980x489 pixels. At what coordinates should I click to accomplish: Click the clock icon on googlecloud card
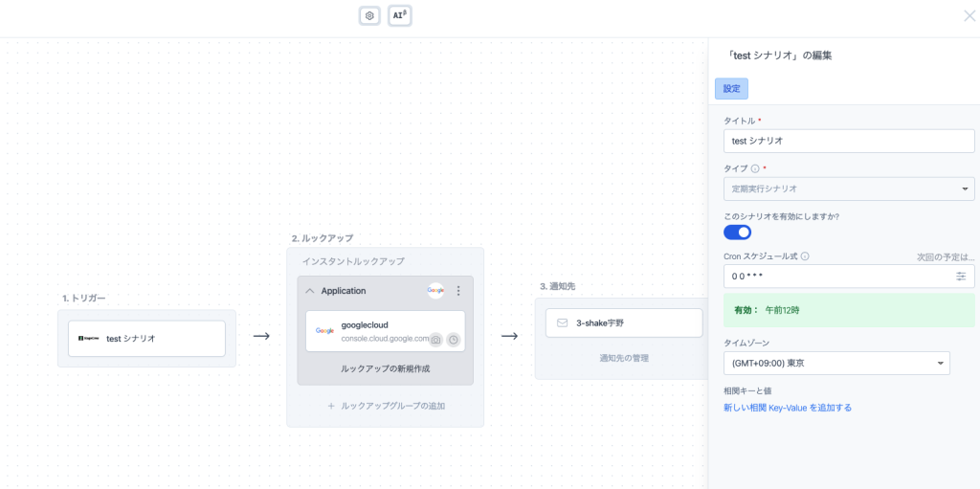pos(454,340)
